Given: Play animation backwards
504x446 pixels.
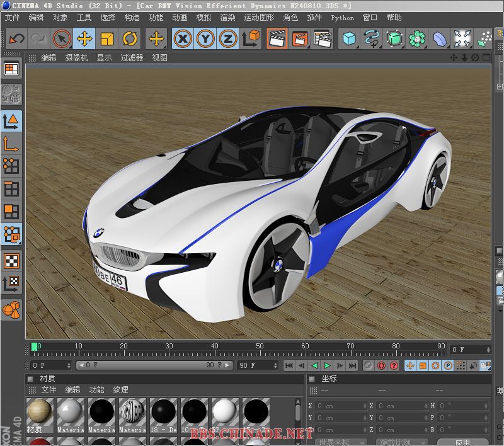Looking at the screenshot, I should [x=314, y=365].
